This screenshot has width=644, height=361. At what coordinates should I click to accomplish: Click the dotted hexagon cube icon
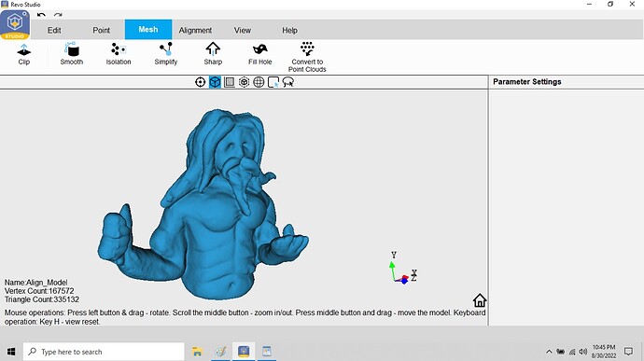244,82
